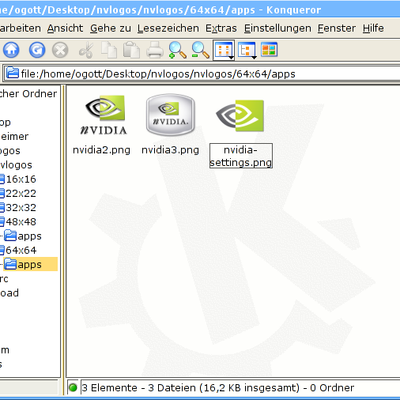Viewport: 400px width, 400px height.
Task: Select the 16x16 folder in tree
Action: 21,179
